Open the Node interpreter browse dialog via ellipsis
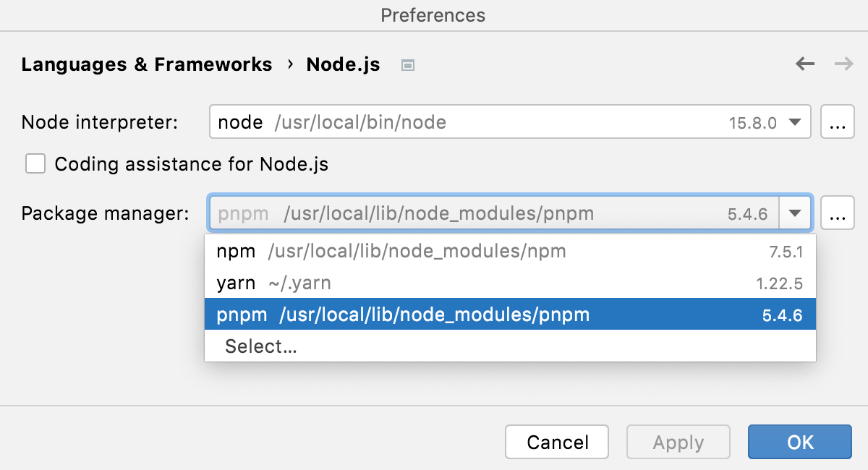Image resolution: width=868 pixels, height=470 pixels. [837, 121]
